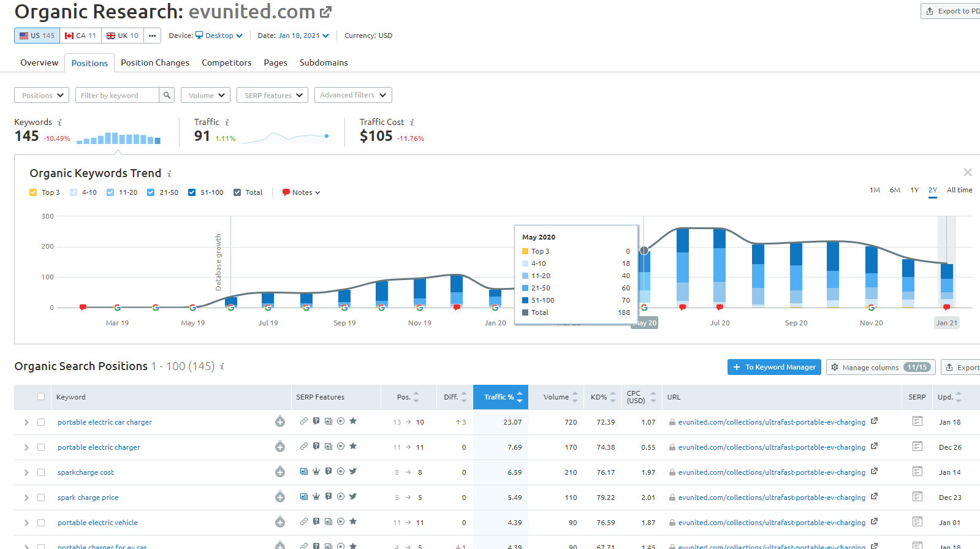Add portable electric car charger to keyword manager

point(280,422)
